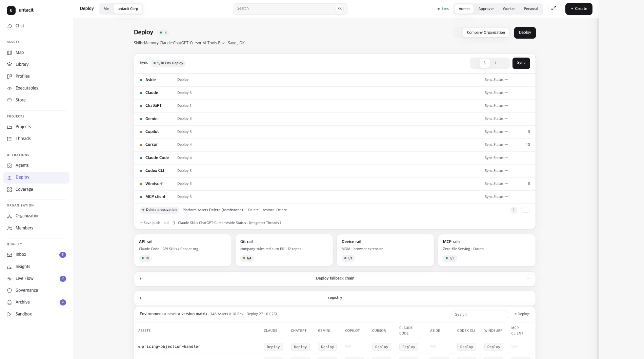Screen dimensions: 644x359
Task: Open the Threads list
Action: 36,139
